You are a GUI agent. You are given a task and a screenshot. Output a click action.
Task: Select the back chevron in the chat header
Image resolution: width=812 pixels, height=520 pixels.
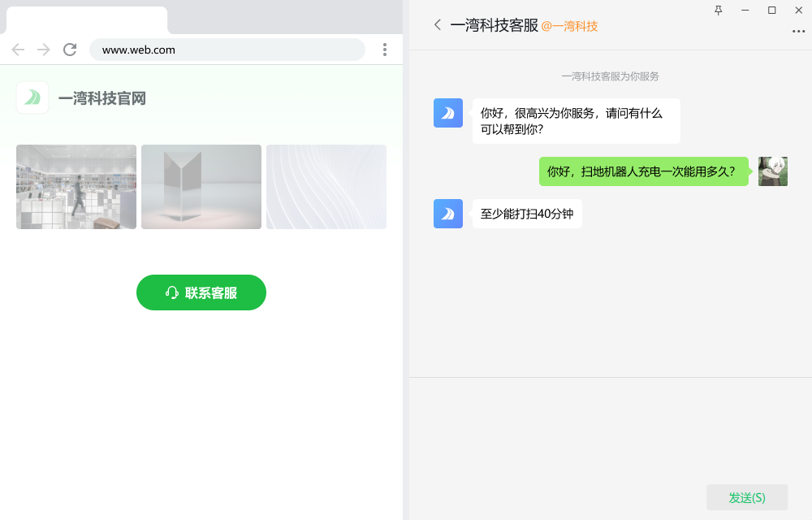pyautogui.click(x=437, y=25)
